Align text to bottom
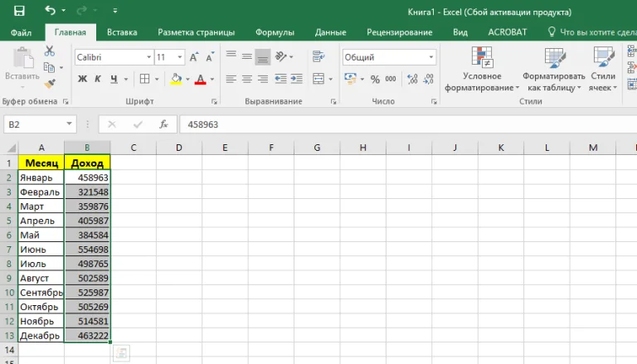 point(263,57)
